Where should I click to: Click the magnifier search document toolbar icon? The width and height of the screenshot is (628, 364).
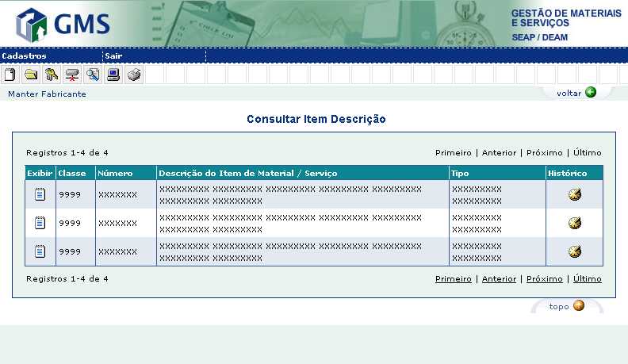point(93,75)
